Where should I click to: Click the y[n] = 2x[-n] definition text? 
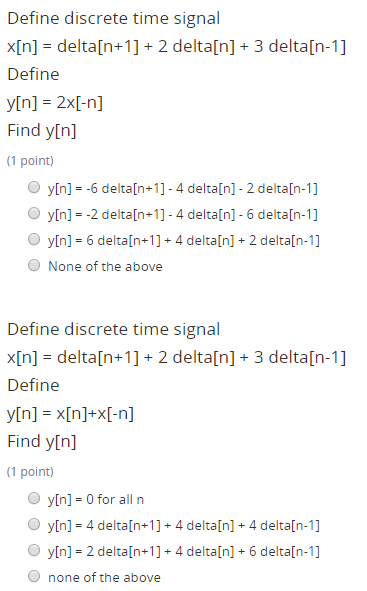pos(55,103)
